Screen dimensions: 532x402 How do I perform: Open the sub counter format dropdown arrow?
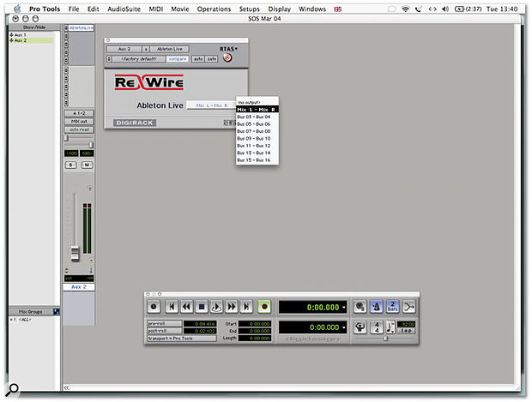tap(344, 327)
